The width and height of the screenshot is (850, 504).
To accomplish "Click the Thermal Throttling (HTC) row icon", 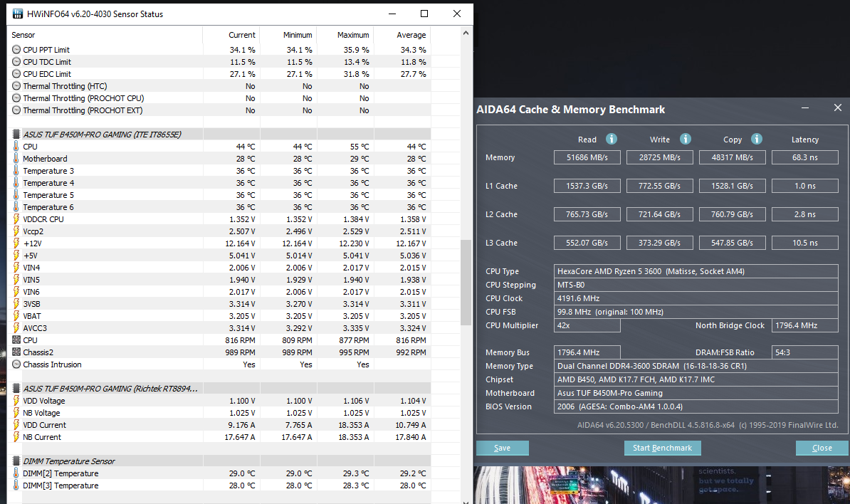I will [x=16, y=85].
